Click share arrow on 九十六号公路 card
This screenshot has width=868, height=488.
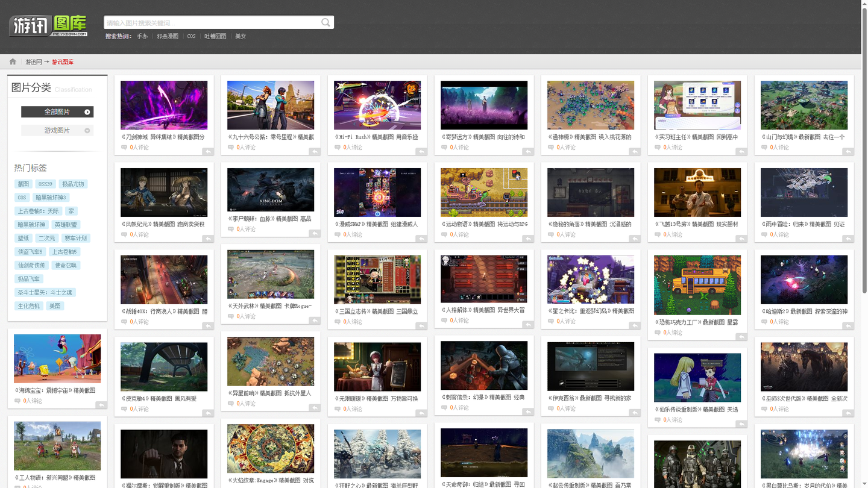[315, 152]
